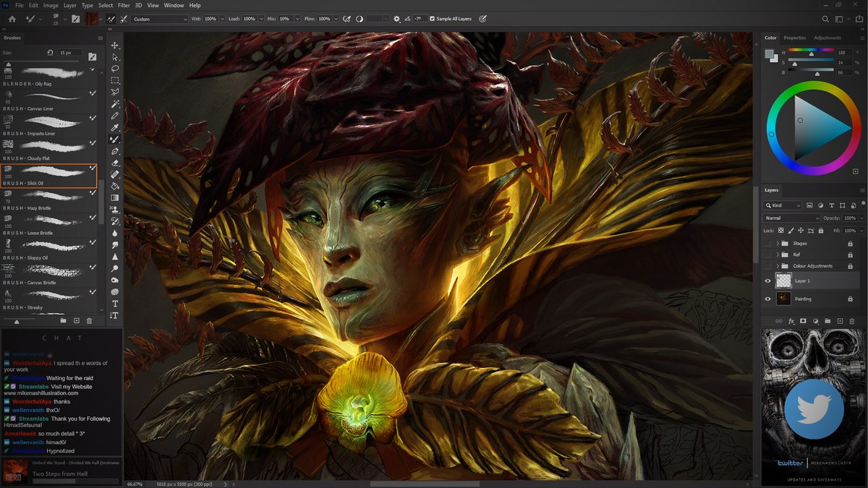Select the Move tool

coord(115,46)
